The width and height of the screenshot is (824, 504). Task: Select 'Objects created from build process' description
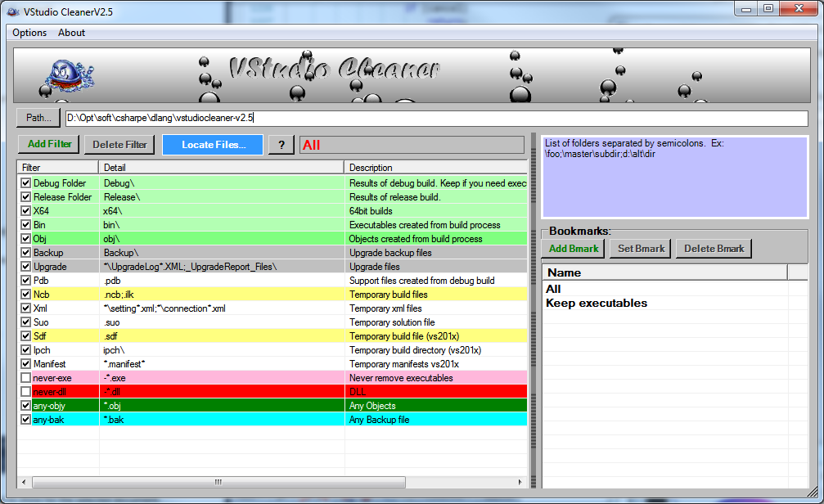(416, 239)
